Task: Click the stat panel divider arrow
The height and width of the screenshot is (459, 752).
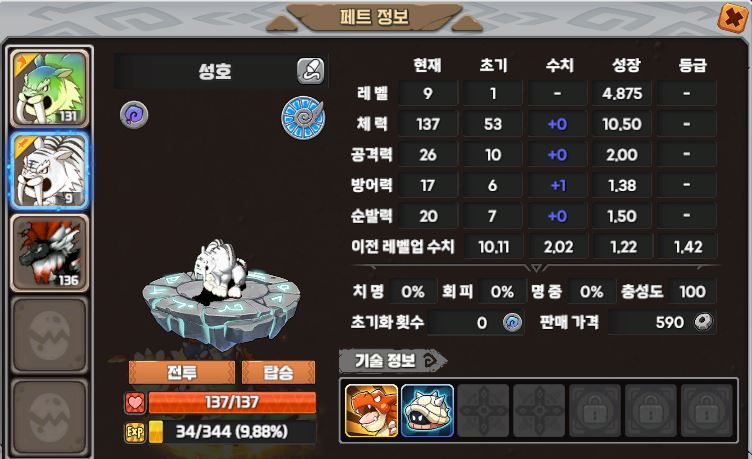Action: [x=536, y=268]
